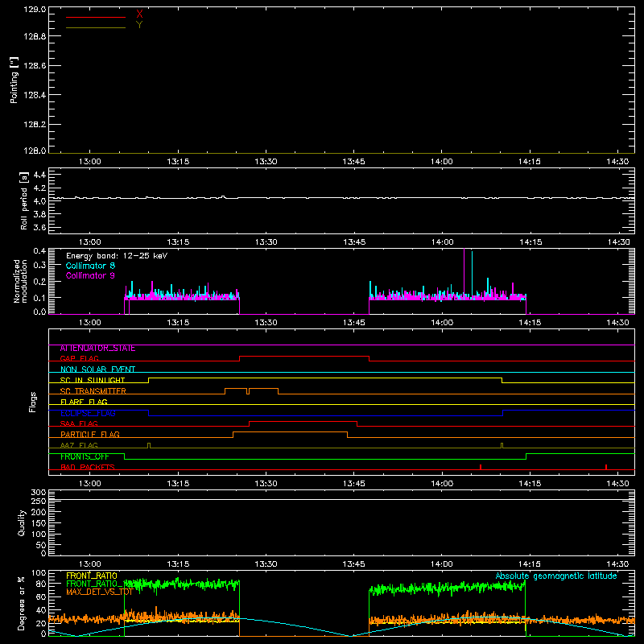Click the olive flag label above FRONTS_OFF
This screenshot has height=644, width=644.
tap(79, 445)
